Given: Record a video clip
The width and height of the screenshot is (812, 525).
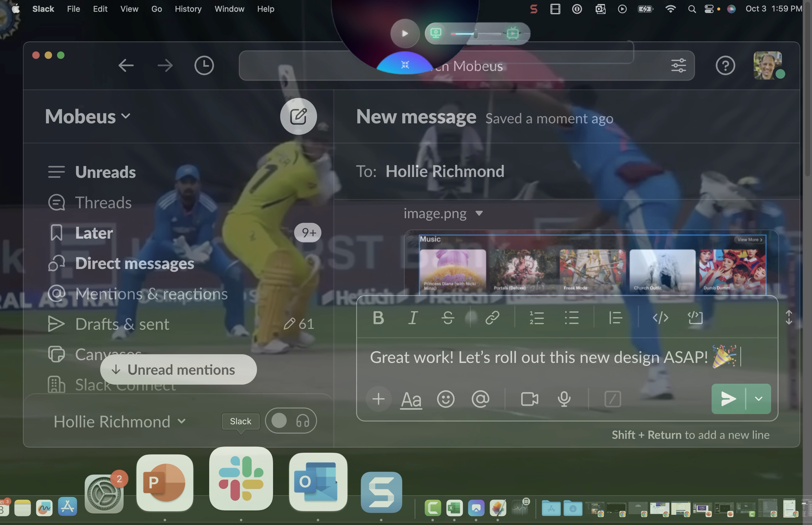Looking at the screenshot, I should (x=529, y=399).
